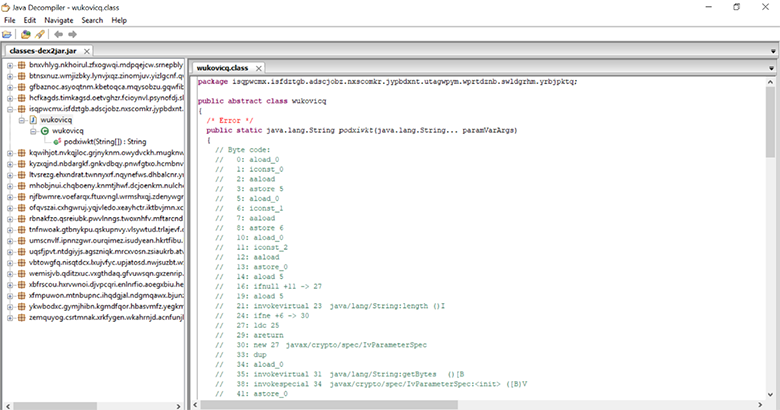Select the wukovicq class file tree item
Viewport: 780px width, 410px height.
click(x=56, y=120)
